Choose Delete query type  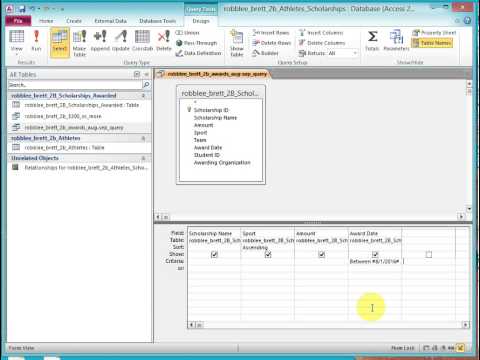pyautogui.click(x=164, y=40)
